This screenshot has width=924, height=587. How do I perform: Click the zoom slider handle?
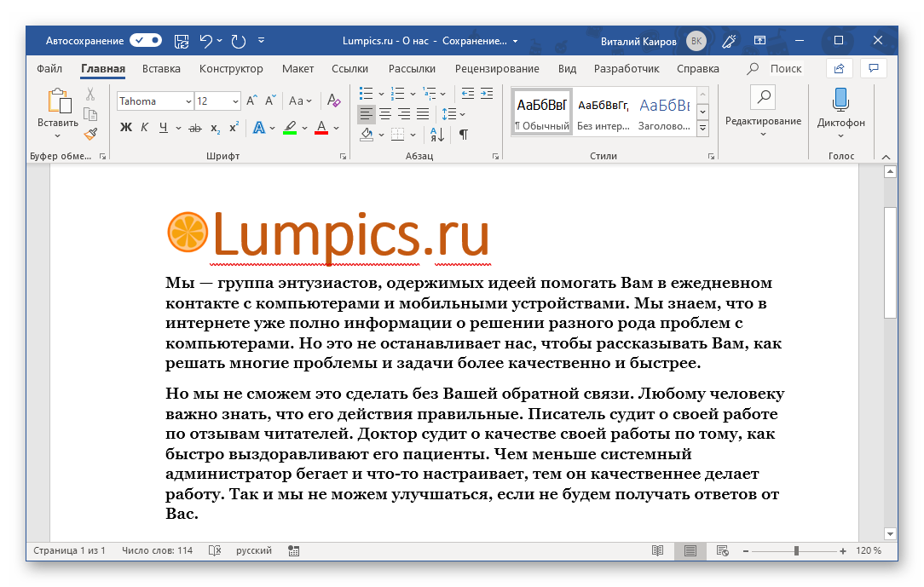coord(796,550)
